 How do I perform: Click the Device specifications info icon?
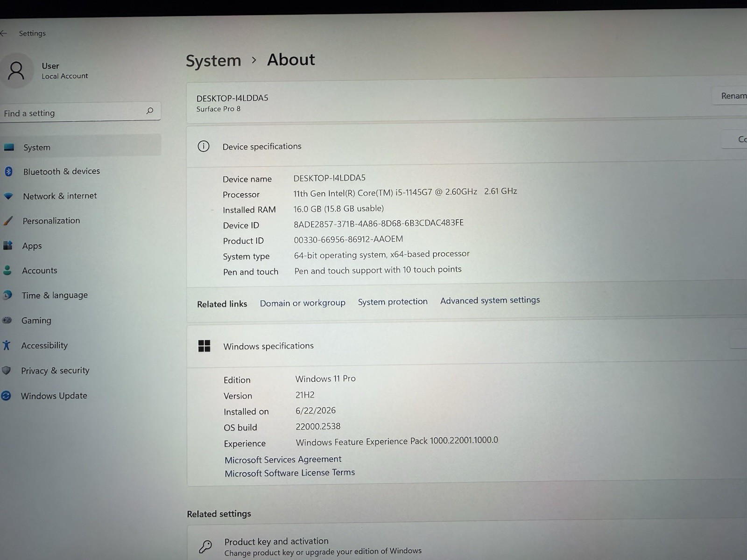[204, 146]
